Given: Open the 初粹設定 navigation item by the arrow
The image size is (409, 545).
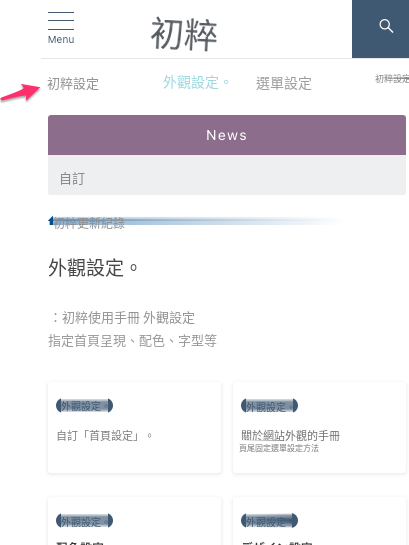Looking at the screenshot, I should tap(73, 84).
